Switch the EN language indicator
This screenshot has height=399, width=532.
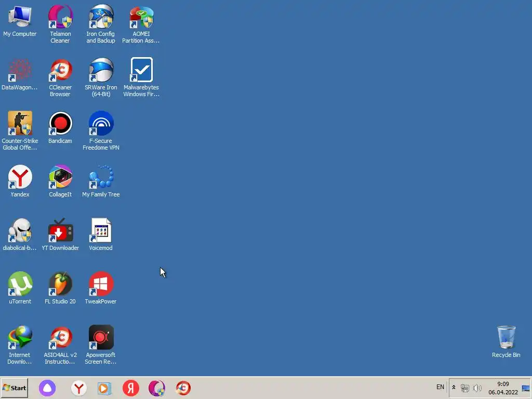point(440,387)
